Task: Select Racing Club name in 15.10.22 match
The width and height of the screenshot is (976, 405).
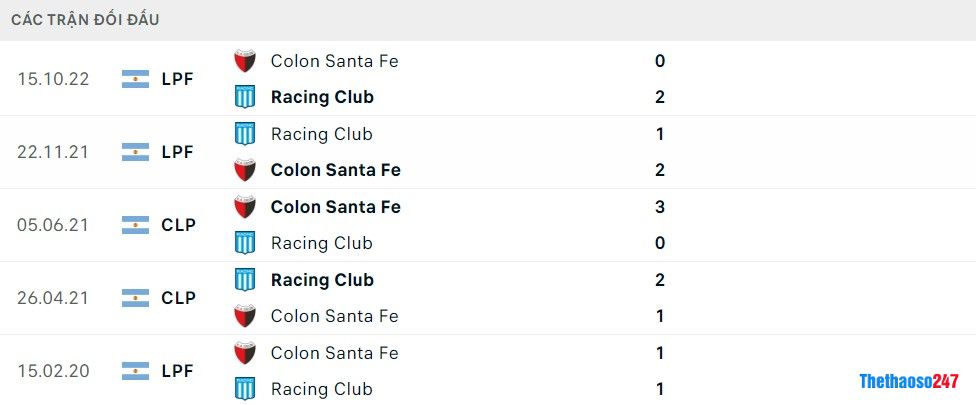Action: tap(322, 97)
